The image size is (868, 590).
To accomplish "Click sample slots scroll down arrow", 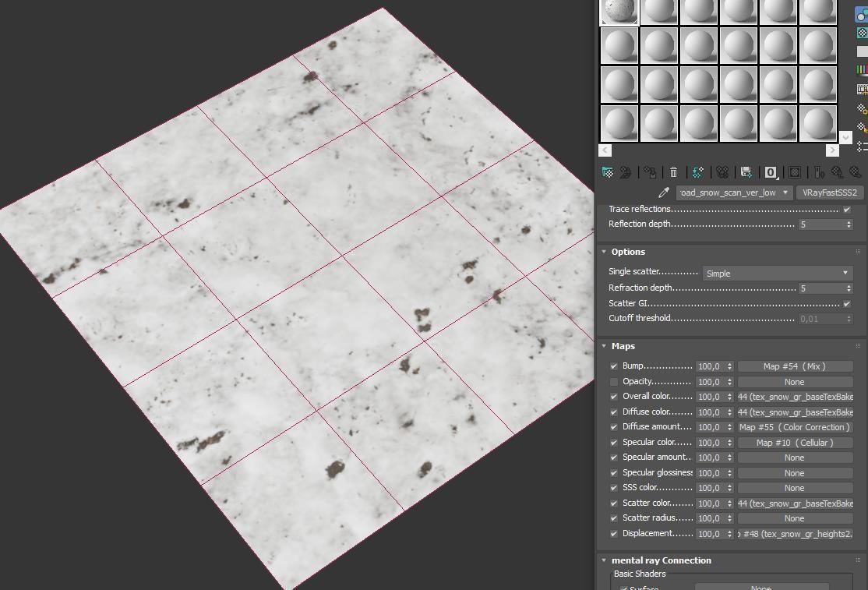I will pos(845,136).
